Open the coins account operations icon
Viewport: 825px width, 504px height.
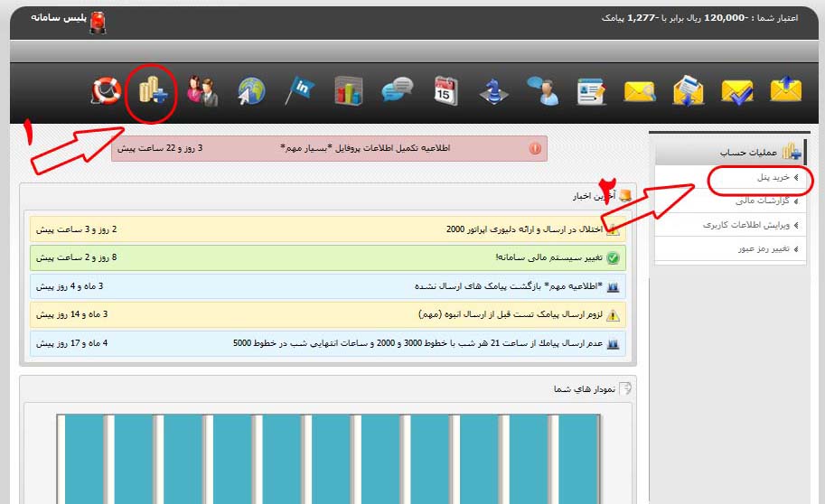click(153, 90)
